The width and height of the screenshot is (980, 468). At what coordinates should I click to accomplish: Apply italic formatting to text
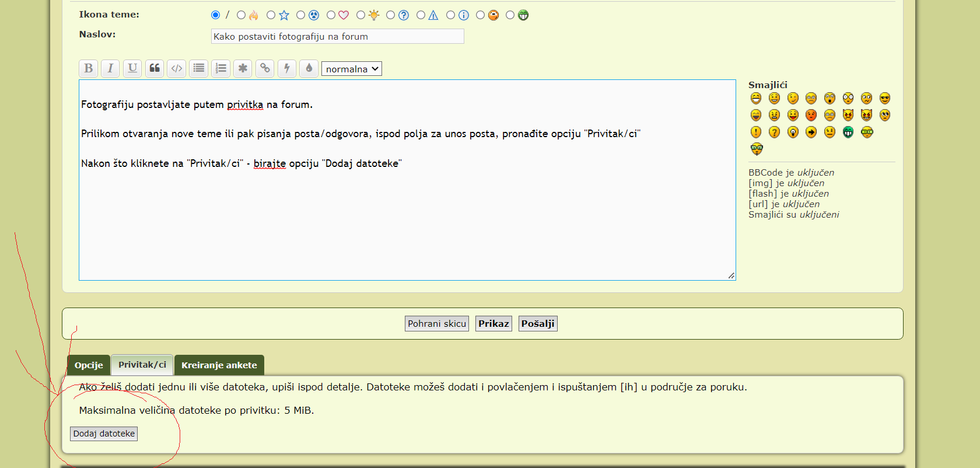pyautogui.click(x=110, y=68)
